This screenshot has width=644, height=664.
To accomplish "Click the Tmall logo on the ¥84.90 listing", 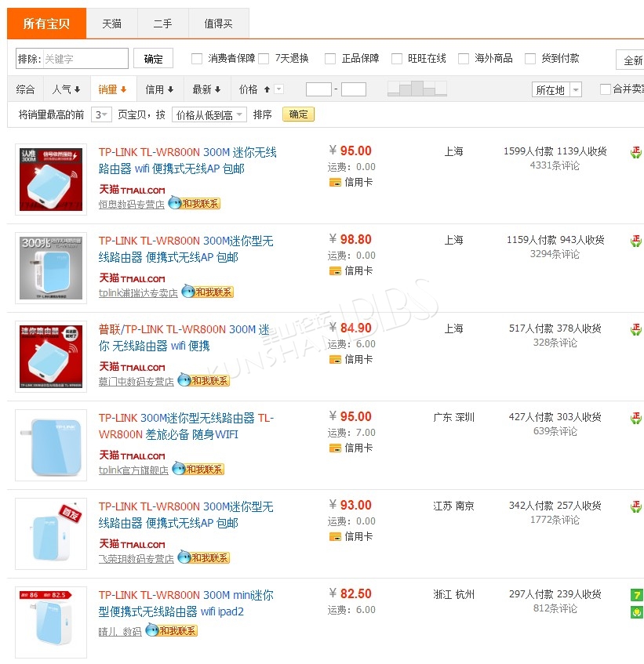I will (x=132, y=367).
